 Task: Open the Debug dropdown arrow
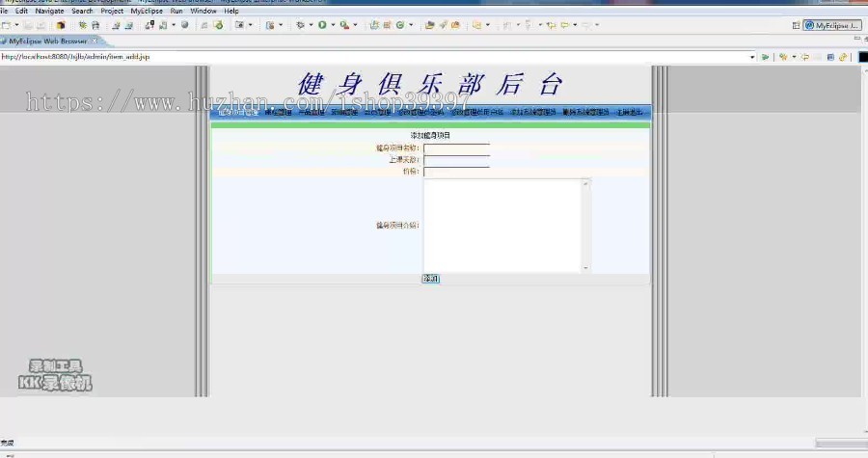[311, 25]
